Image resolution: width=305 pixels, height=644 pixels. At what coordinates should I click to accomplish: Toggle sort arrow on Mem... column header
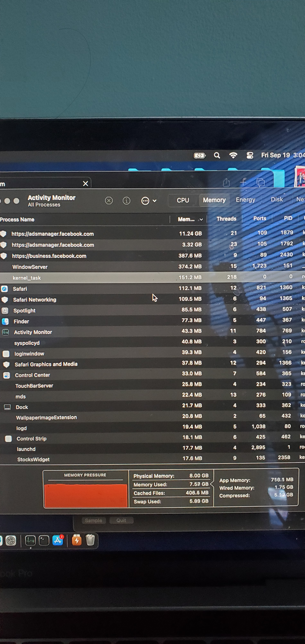click(201, 219)
